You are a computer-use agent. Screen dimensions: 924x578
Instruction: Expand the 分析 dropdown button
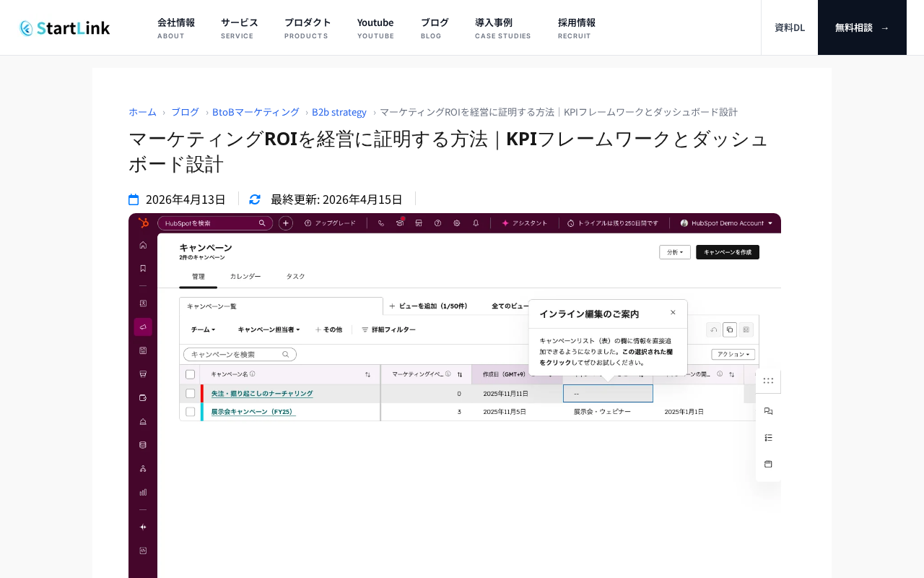point(675,252)
